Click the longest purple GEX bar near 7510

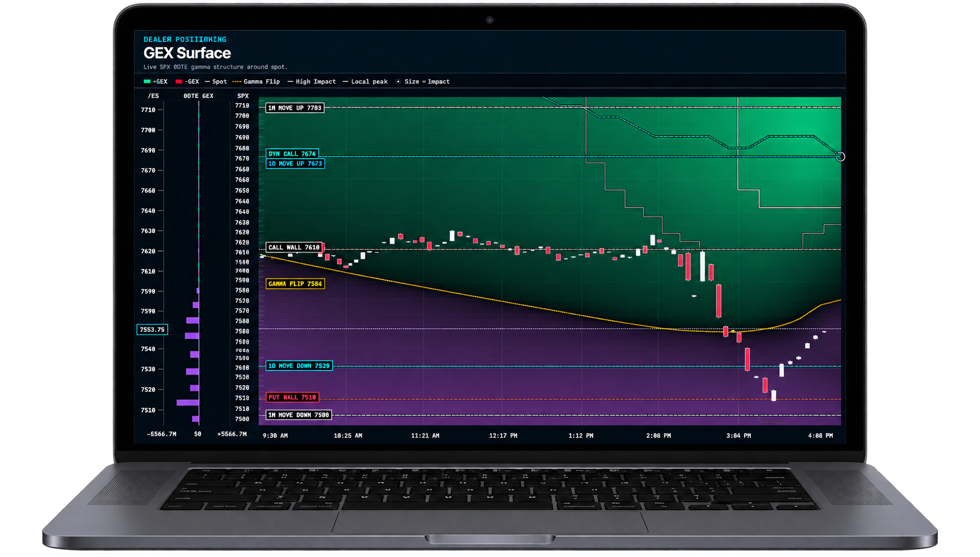(188, 403)
